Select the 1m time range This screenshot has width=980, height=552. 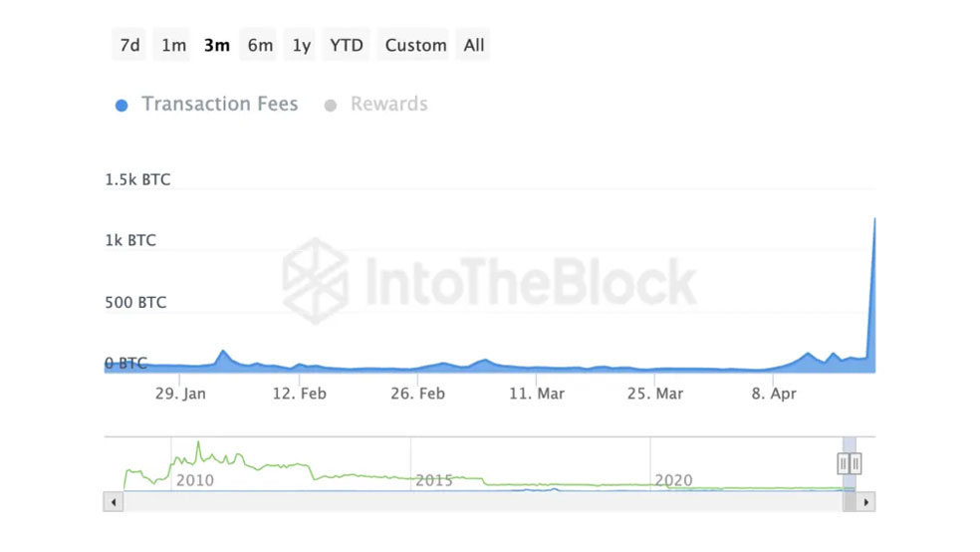click(174, 45)
